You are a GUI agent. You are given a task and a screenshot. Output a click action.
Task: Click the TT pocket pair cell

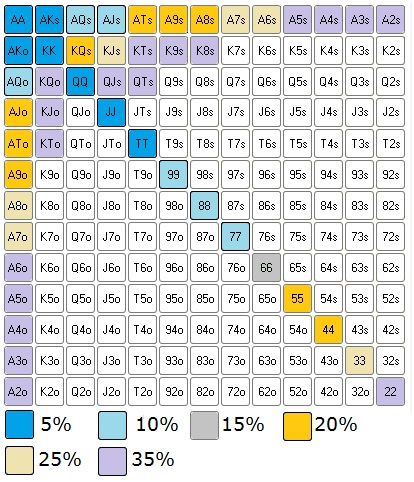(x=142, y=143)
